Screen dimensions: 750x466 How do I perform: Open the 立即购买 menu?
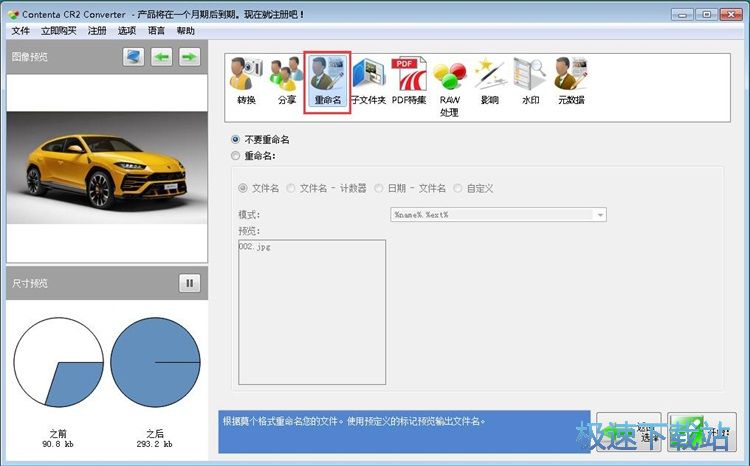(x=58, y=31)
